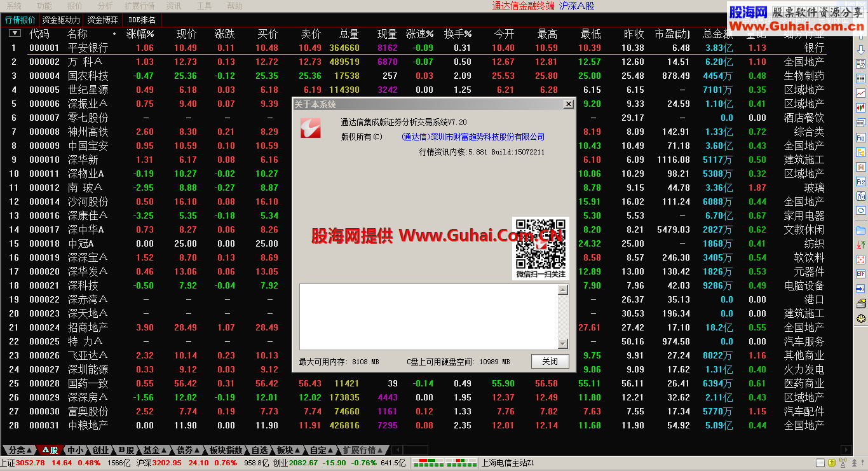The image size is (868, 471).
Task: Open the header dropdown arrow above row numbers
Action: (x=15, y=33)
